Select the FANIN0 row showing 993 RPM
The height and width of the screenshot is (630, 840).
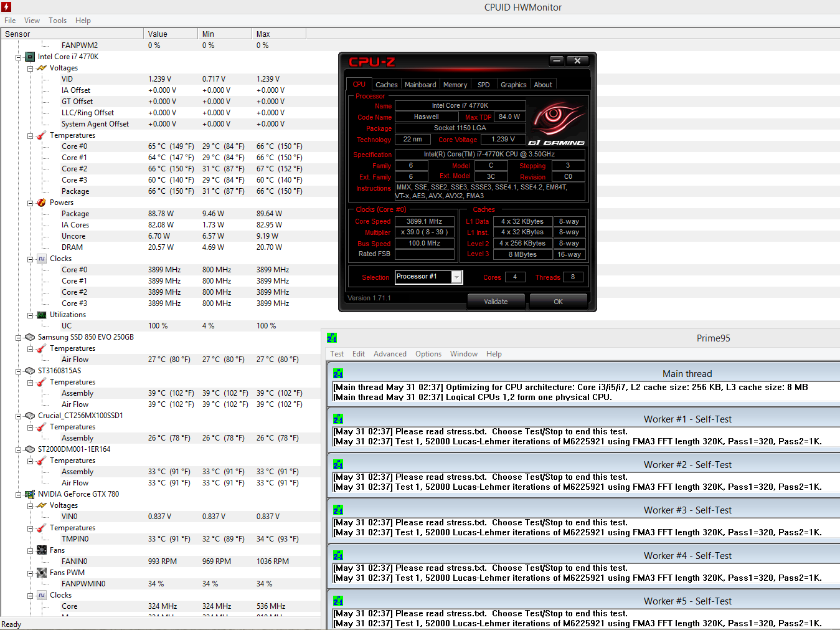click(x=161, y=561)
